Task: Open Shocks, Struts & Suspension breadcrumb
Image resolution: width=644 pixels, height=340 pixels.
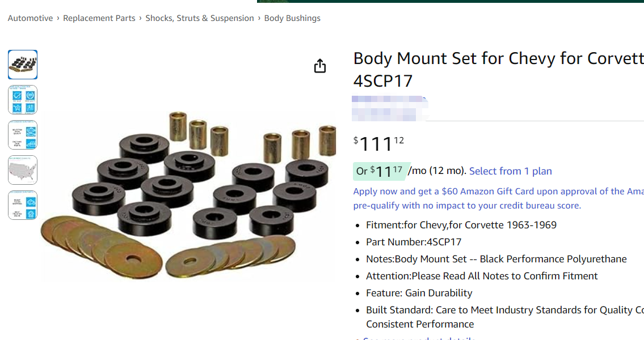Action: (200, 18)
